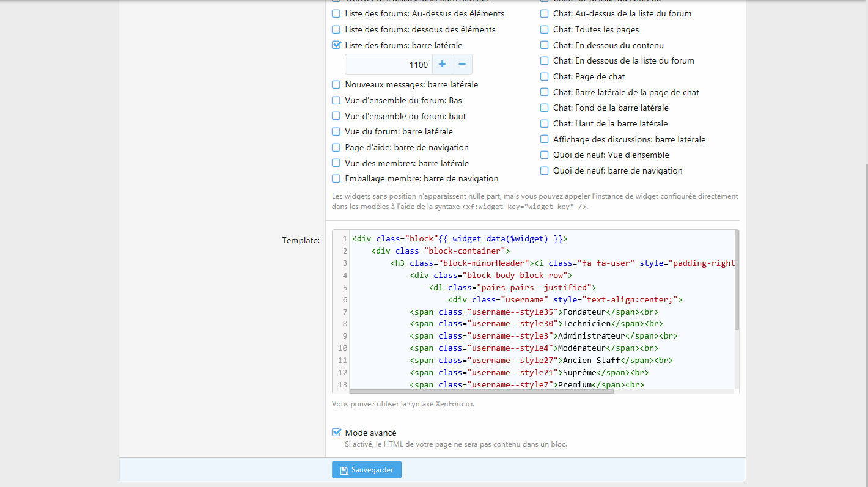
Task: Click code line 7 containing Fondateur
Action: [526, 312]
